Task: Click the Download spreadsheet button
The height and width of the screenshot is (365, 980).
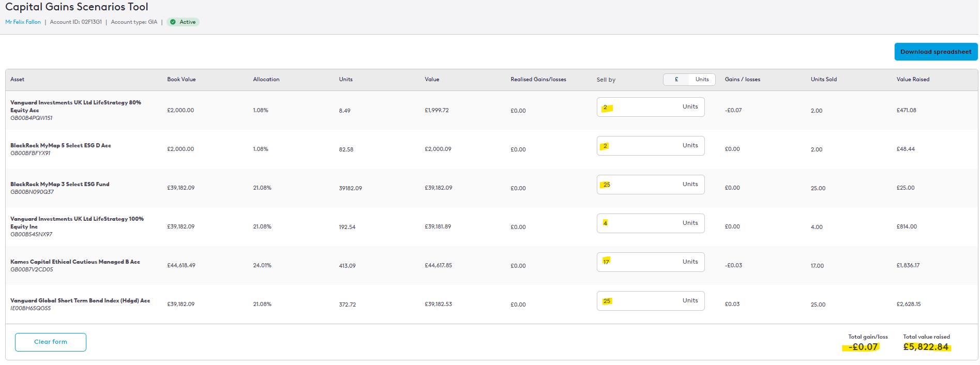Action: click(936, 52)
